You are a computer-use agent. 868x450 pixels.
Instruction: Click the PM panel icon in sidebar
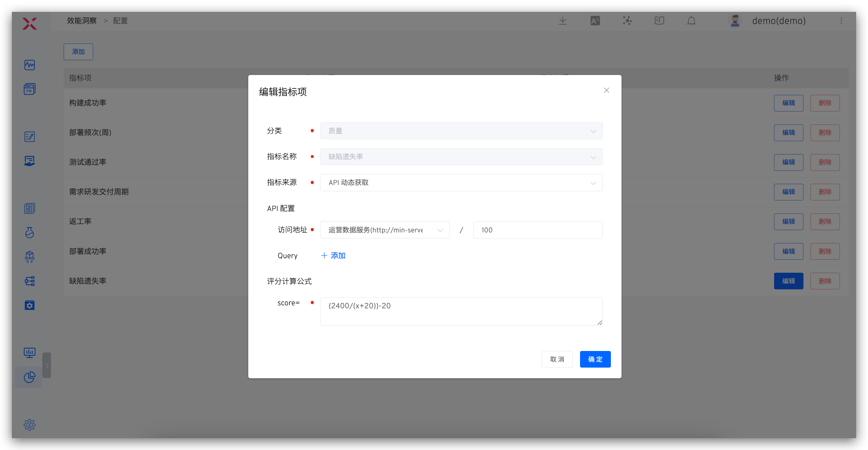pyautogui.click(x=30, y=89)
